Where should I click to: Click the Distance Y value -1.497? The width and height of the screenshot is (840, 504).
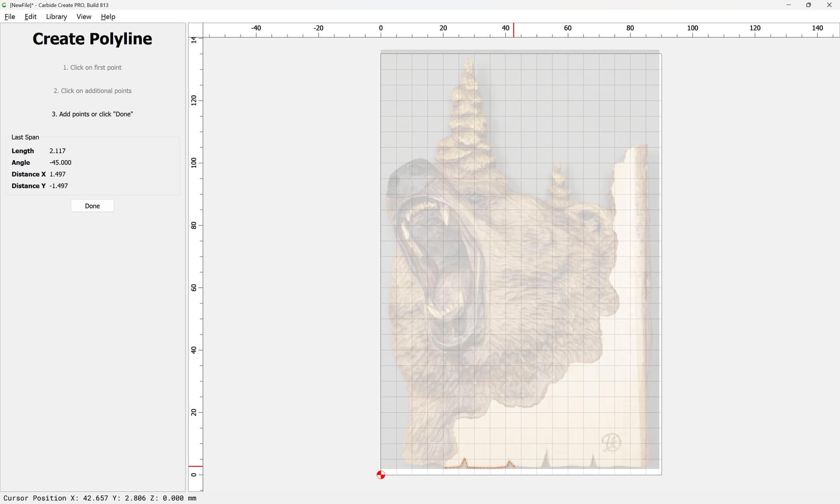(59, 186)
